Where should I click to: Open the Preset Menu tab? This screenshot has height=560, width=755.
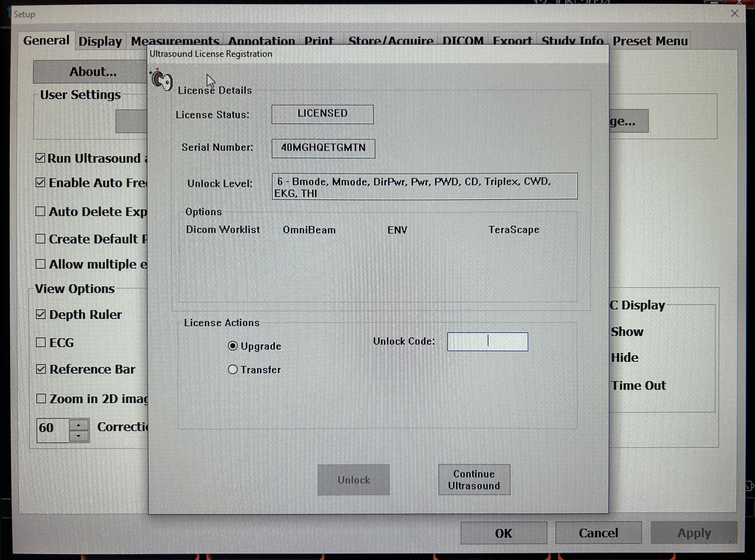point(650,41)
